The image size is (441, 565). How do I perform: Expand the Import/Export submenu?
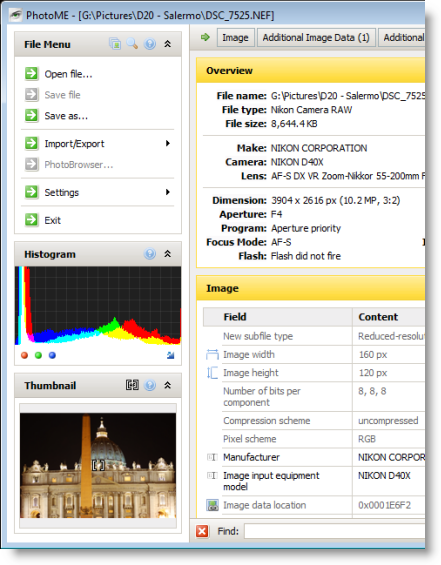tap(168, 143)
